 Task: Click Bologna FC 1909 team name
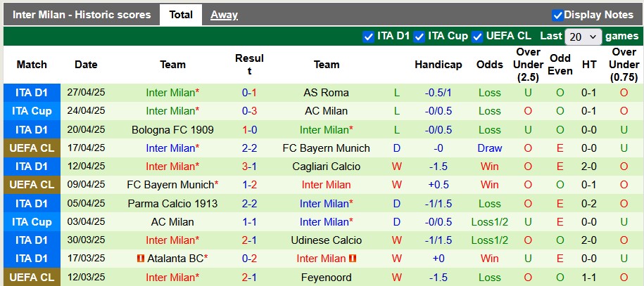[x=172, y=130]
